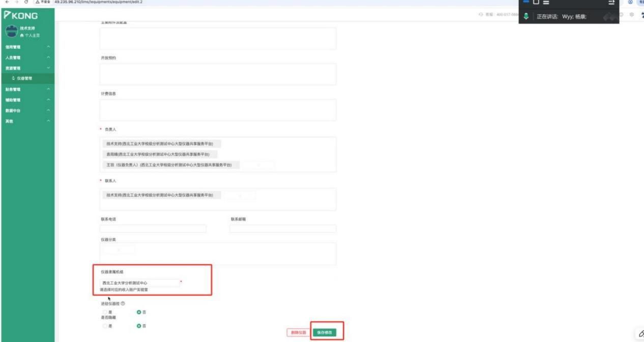
Task: Click into the 开放预约 text area
Action: pos(218,74)
